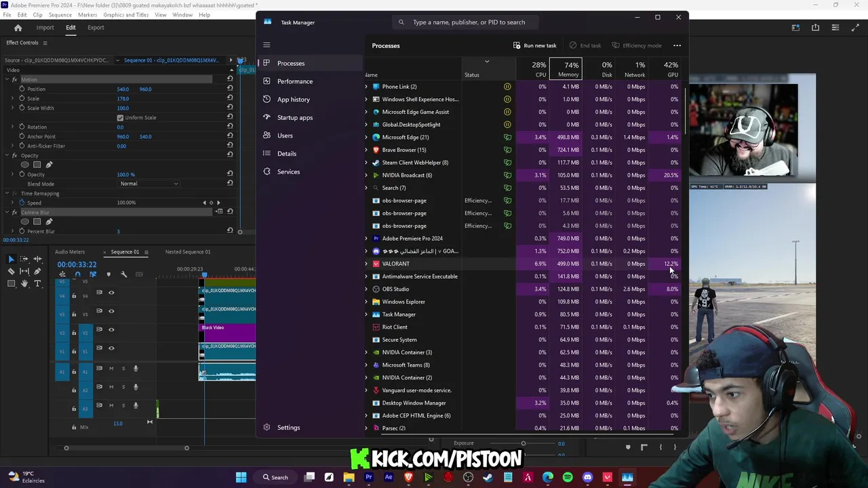Open Services page in Task Manager

[310, 171]
